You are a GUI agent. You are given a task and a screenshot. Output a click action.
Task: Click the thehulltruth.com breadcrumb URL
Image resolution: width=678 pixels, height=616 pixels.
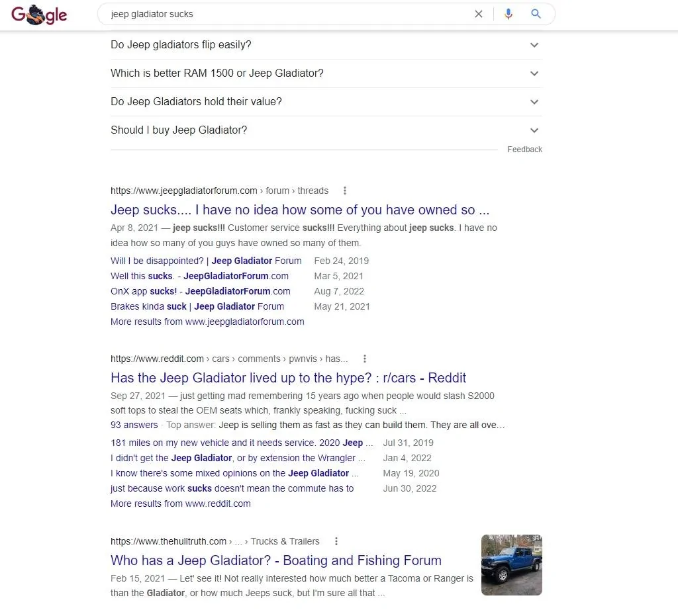pos(215,541)
